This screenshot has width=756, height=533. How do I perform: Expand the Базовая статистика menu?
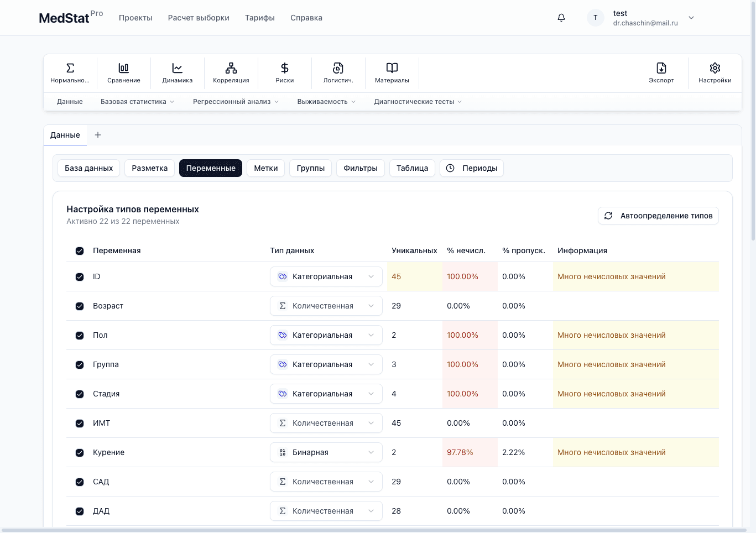click(138, 102)
